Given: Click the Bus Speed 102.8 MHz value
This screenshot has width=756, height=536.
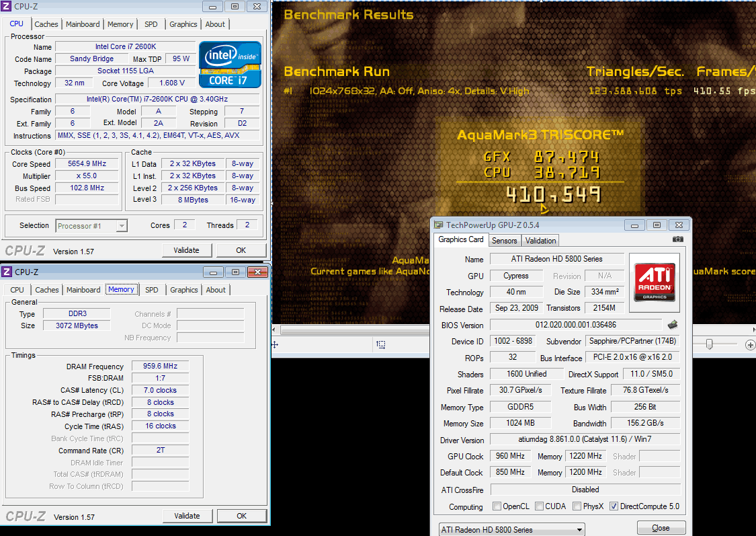Looking at the screenshot, I should (x=87, y=188).
